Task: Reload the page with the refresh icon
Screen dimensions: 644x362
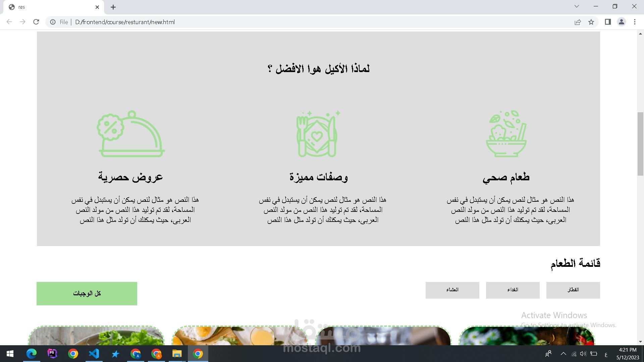Action: 36,22
